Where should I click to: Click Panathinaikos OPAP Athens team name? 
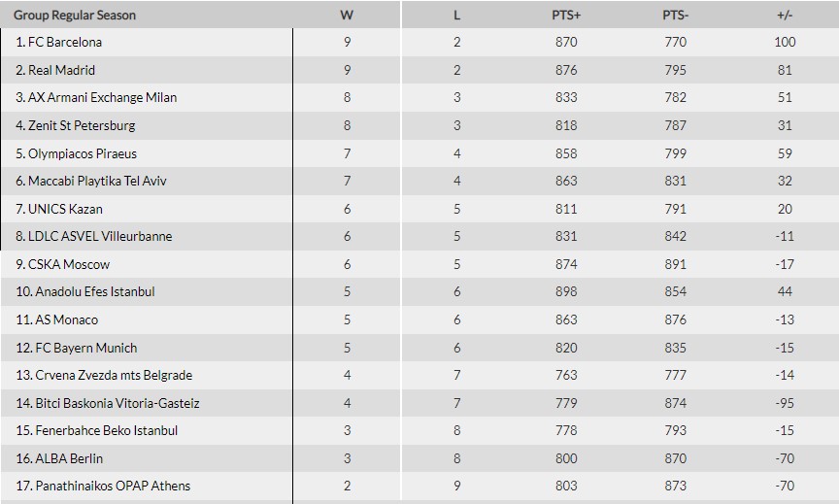[x=112, y=486]
